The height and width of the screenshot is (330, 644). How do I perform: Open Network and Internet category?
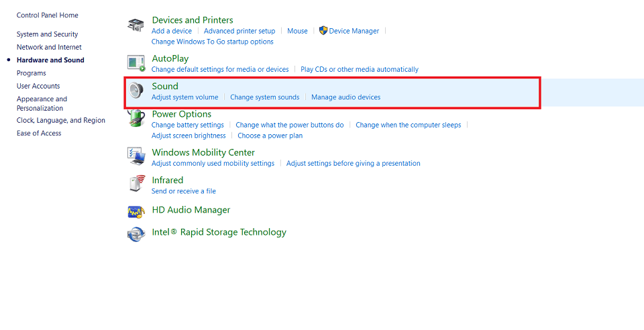pos(49,47)
